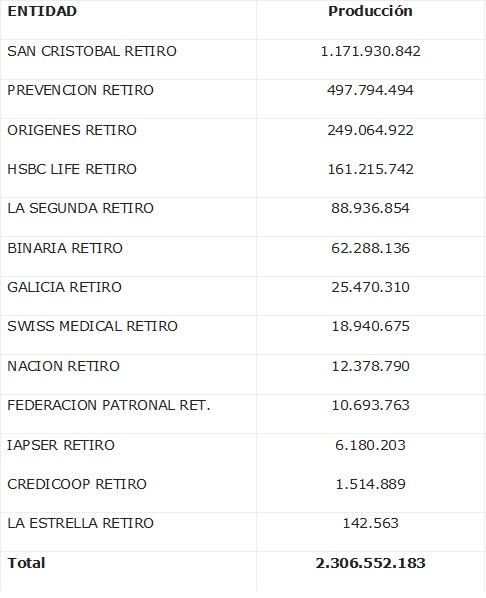This screenshot has width=486, height=598.
Task: Select the IAPSER RETIRO value 6.180.203
Action: pyautogui.click(x=370, y=445)
